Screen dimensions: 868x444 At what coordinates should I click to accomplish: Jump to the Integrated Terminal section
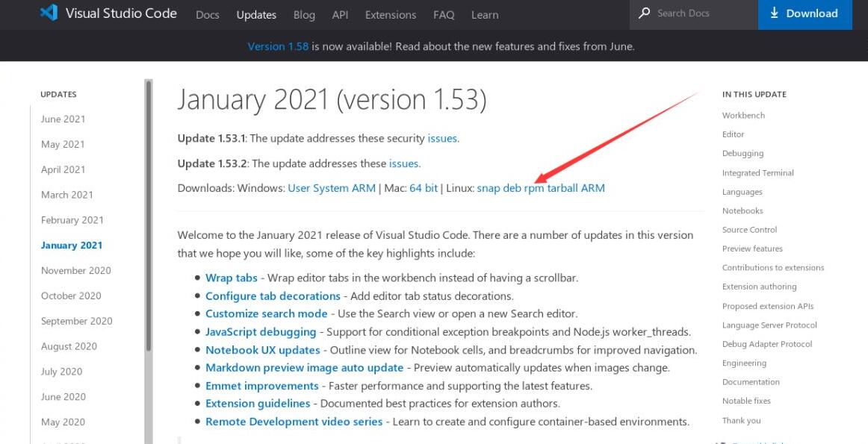click(757, 172)
